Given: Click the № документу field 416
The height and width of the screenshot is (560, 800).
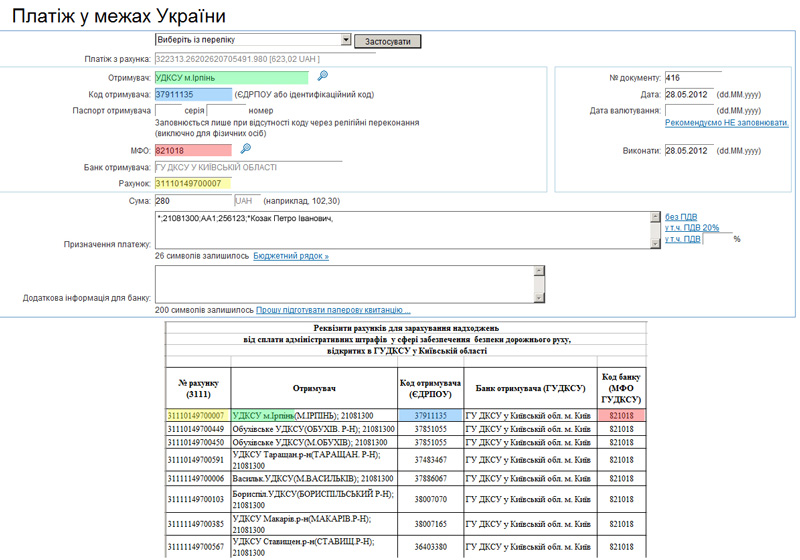Looking at the screenshot, I should point(693,78).
